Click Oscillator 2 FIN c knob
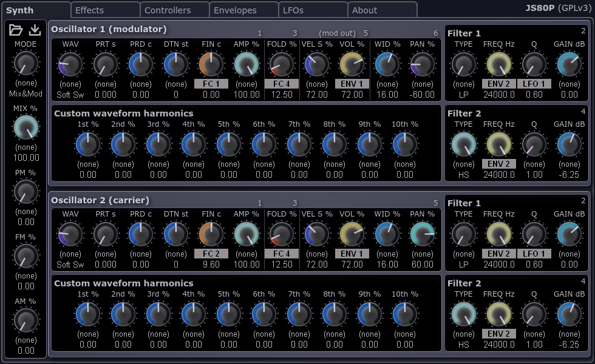595x364 pixels. click(x=211, y=234)
